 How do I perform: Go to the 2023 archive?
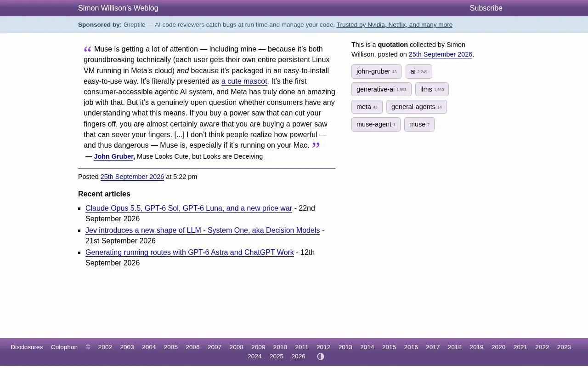tap(564, 347)
